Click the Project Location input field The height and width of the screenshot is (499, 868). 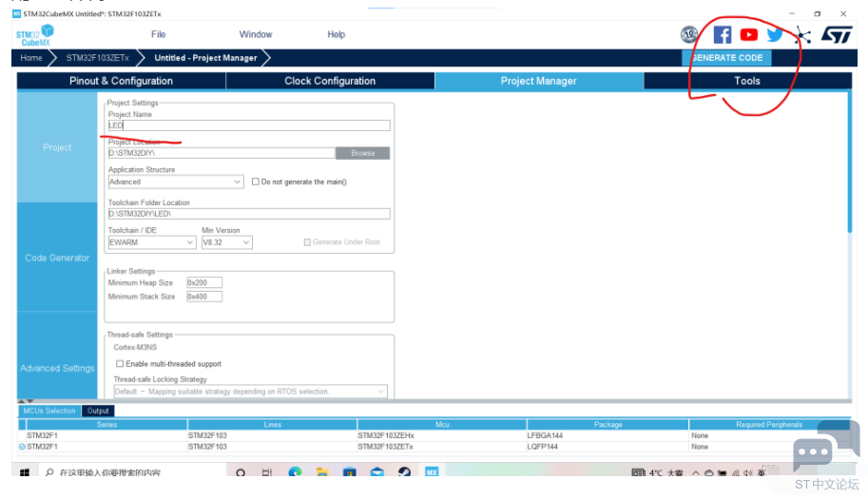(222, 153)
